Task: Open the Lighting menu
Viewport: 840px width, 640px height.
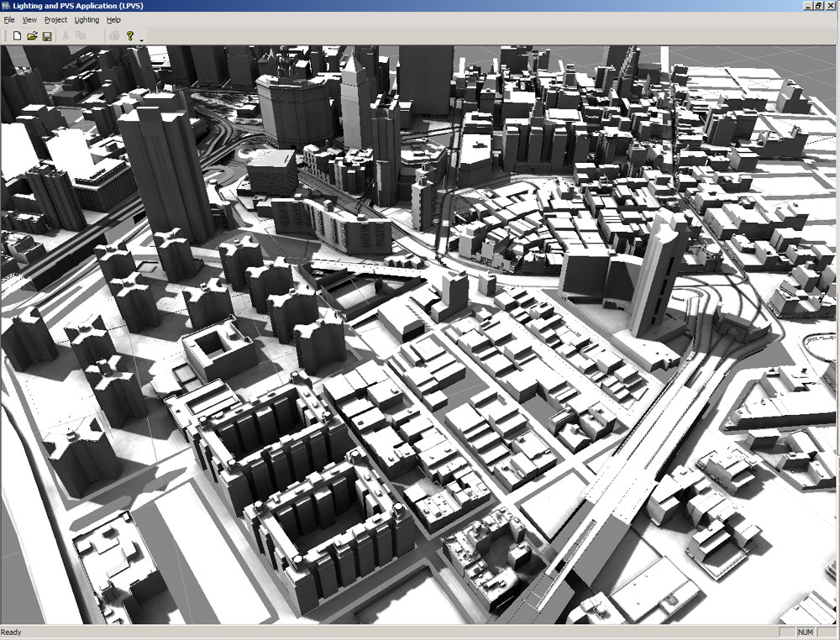Action: pyautogui.click(x=86, y=19)
